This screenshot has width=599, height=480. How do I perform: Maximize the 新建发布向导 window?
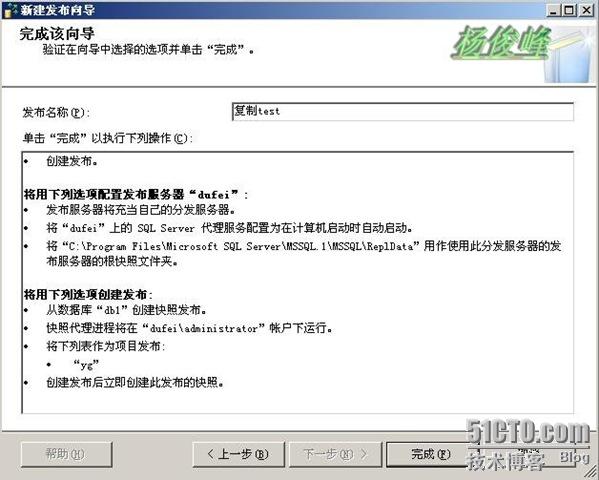pyautogui.click(x=570, y=10)
